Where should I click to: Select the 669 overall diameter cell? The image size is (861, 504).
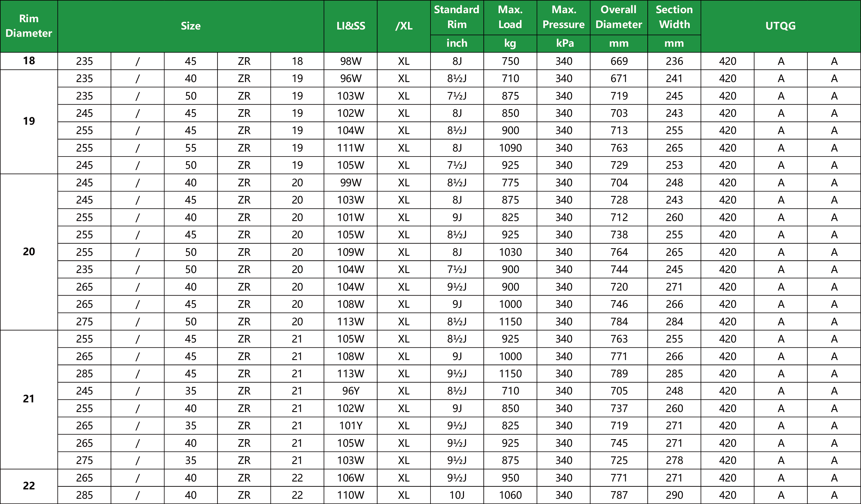(x=619, y=61)
